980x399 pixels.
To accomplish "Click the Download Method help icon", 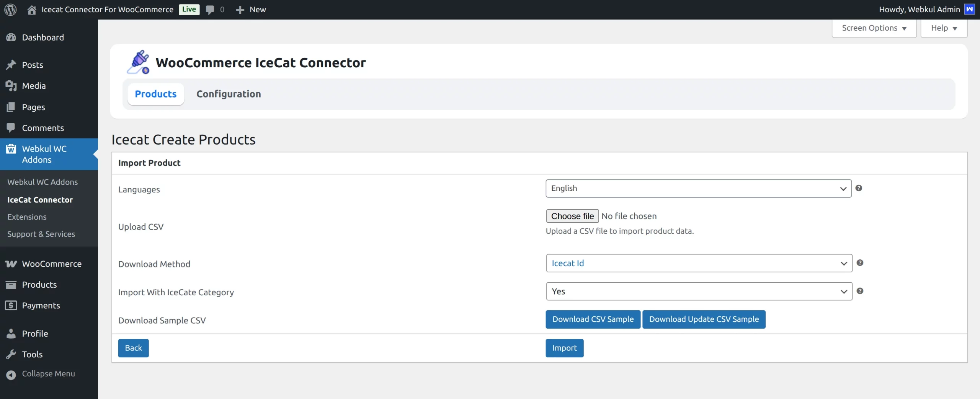I will coord(860,263).
